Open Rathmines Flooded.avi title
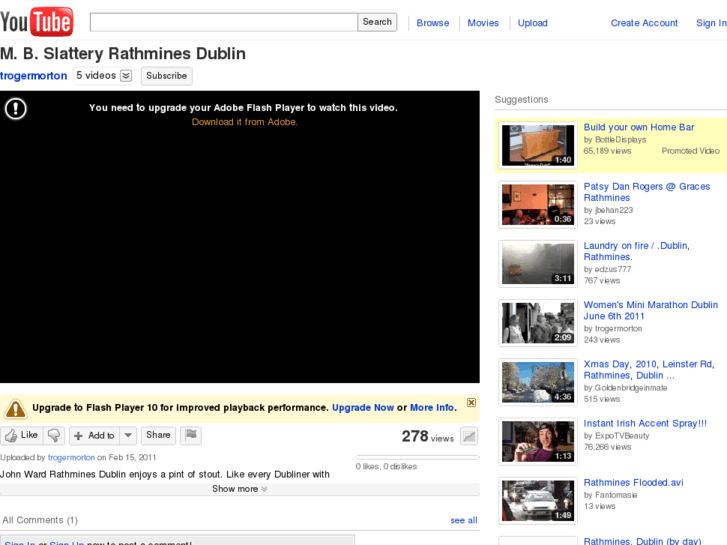This screenshot has height=545, width=727. (x=633, y=482)
